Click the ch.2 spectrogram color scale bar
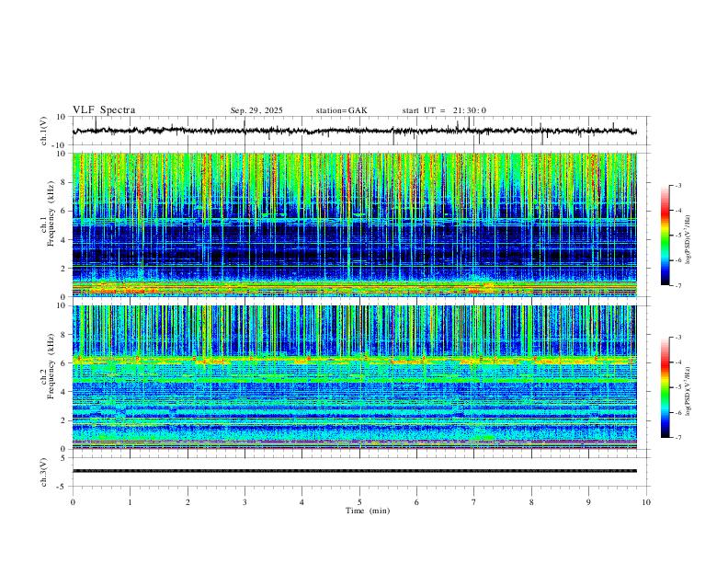This screenshot has width=728, height=563. [x=665, y=387]
